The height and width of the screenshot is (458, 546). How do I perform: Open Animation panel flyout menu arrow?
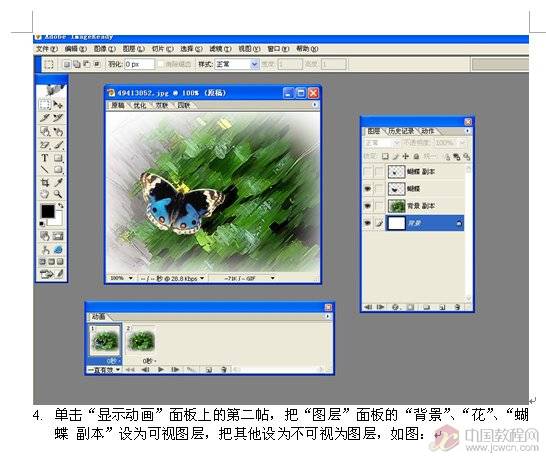(327, 316)
